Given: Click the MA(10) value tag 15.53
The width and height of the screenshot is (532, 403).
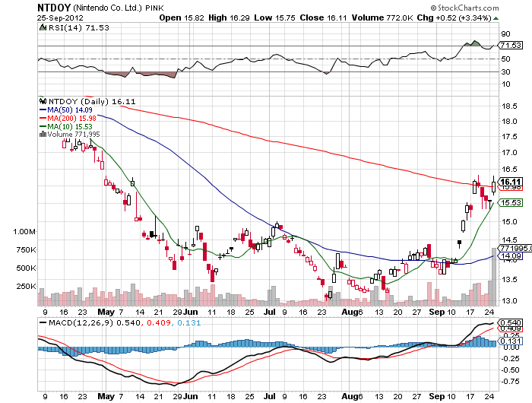Looking at the screenshot, I should click(510, 203).
